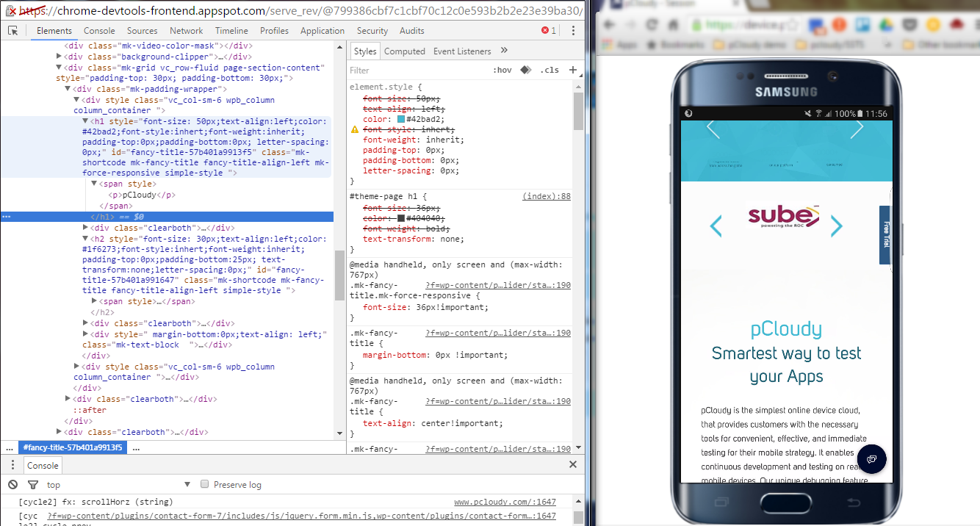Screen dimensions: 980x526
Task: Expand the background-clipper div node
Action: 60,57
